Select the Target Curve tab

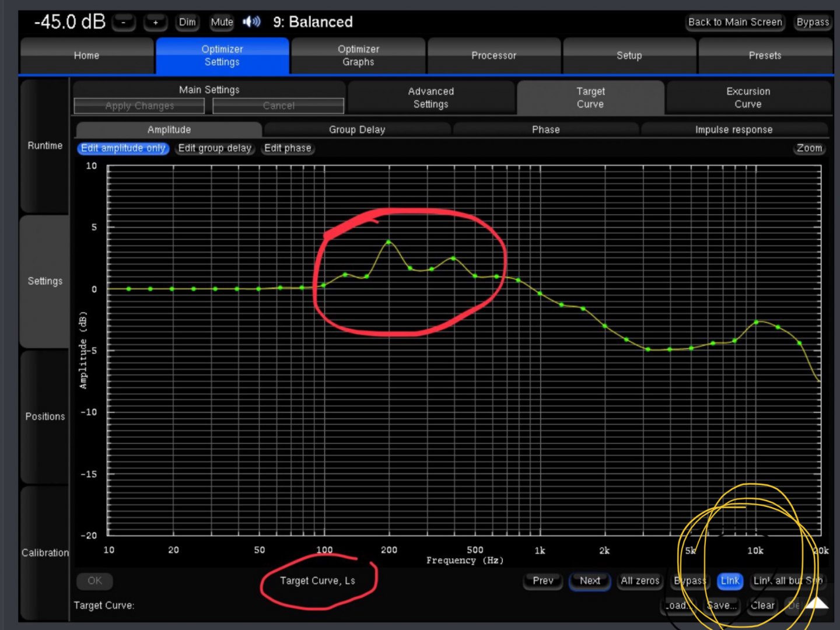coord(590,97)
